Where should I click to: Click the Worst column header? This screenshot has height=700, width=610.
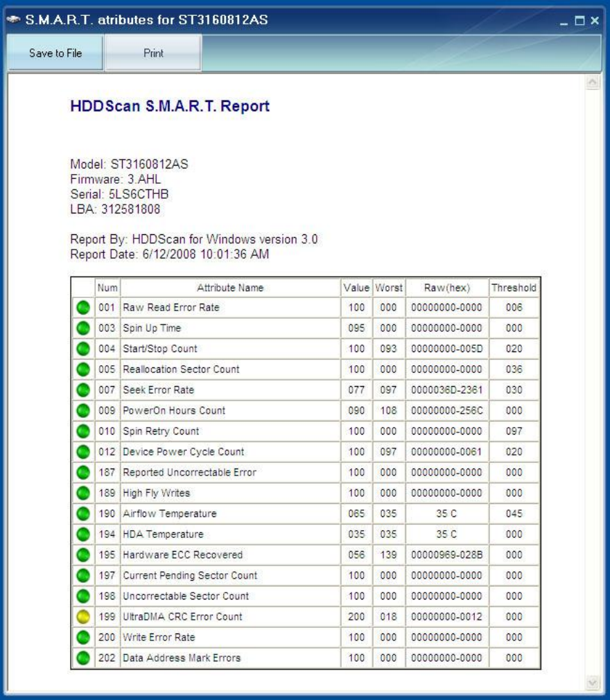(x=388, y=288)
